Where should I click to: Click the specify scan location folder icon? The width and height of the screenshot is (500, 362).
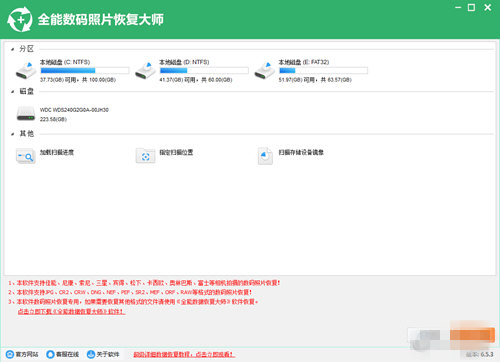(x=145, y=156)
